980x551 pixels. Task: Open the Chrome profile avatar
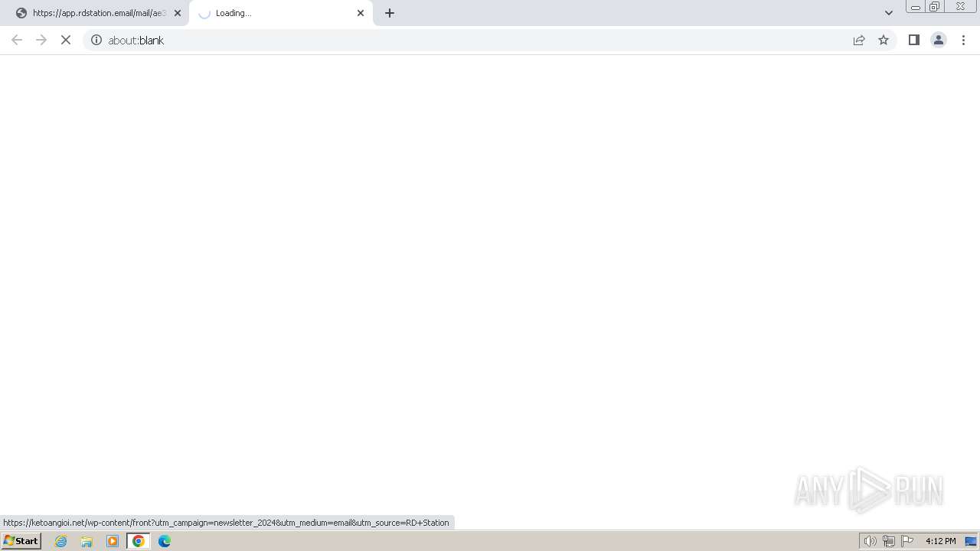point(939,40)
